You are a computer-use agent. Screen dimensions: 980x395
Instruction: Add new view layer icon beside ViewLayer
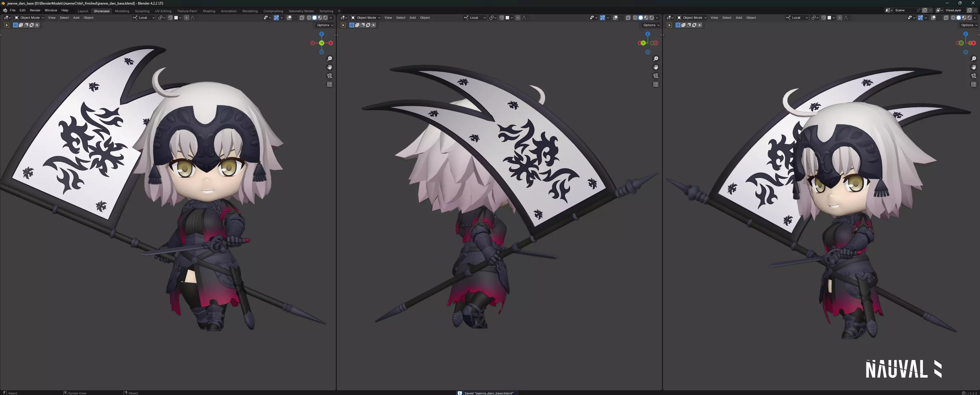click(969, 10)
